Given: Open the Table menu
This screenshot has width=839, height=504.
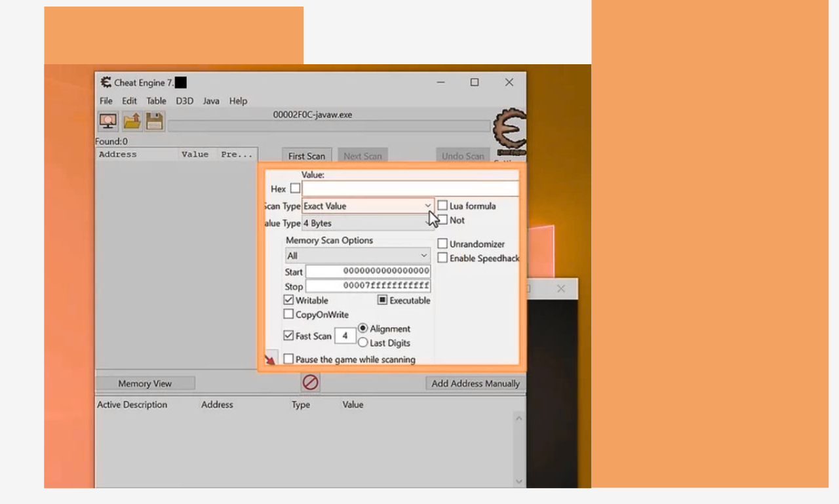Looking at the screenshot, I should coord(156,101).
